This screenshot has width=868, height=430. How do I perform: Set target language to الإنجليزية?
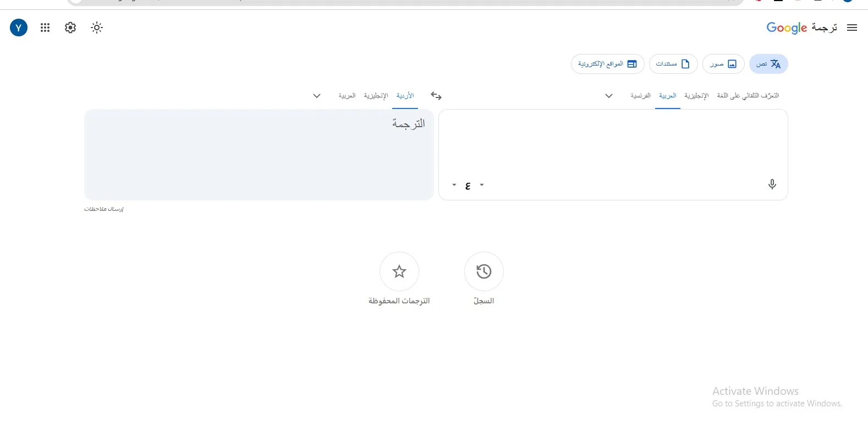pyautogui.click(x=376, y=96)
